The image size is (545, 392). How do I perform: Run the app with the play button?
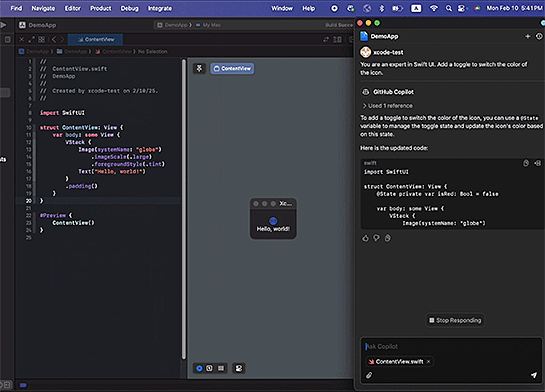click(x=3, y=25)
